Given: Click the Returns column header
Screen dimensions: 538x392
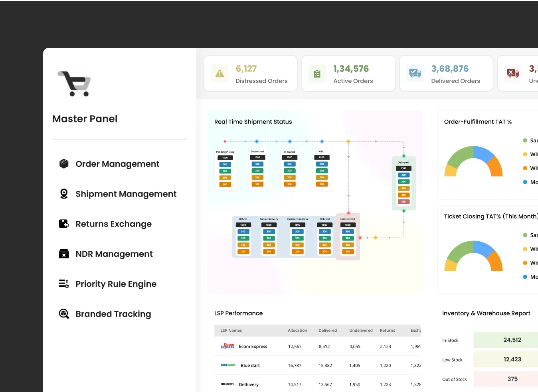Looking at the screenshot, I should coord(388,330).
